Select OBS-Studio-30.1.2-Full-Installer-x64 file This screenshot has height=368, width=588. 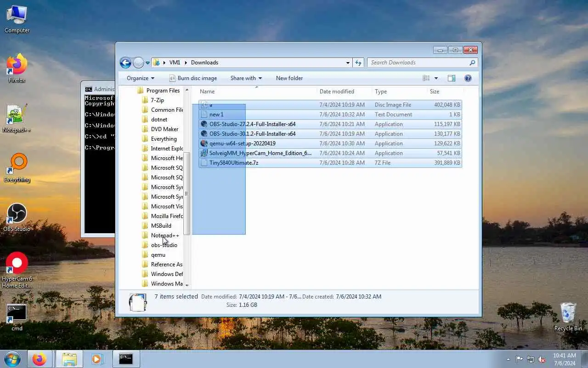point(330,134)
